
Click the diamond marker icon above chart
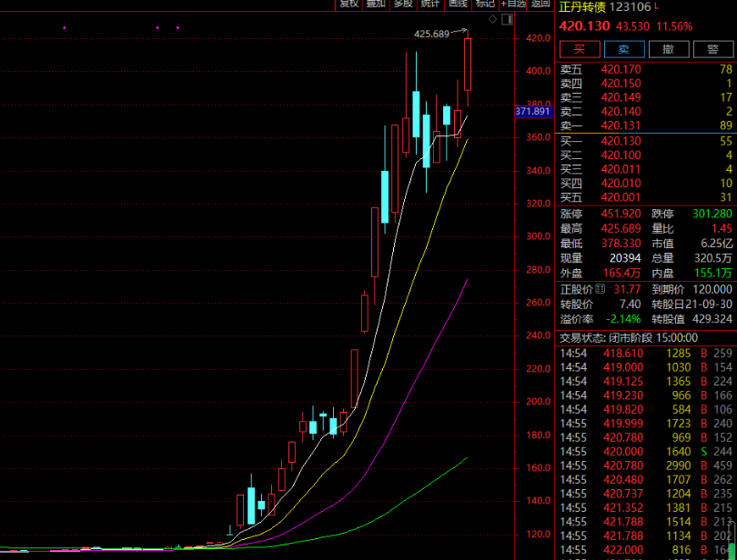click(x=493, y=18)
